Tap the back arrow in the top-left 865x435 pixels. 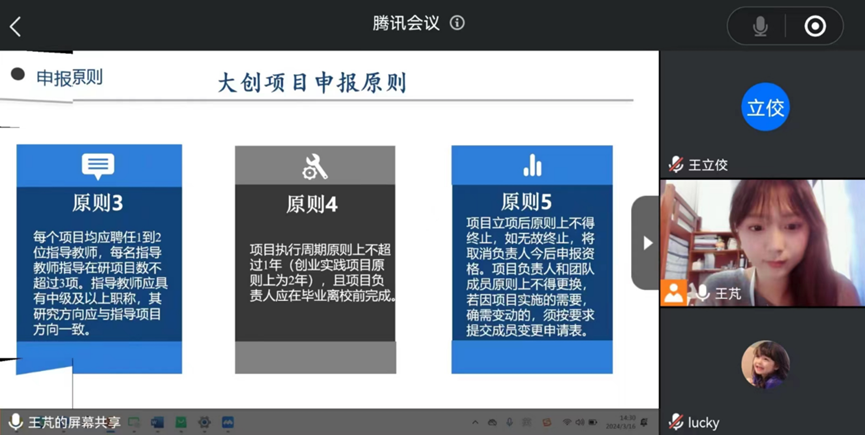pos(15,26)
